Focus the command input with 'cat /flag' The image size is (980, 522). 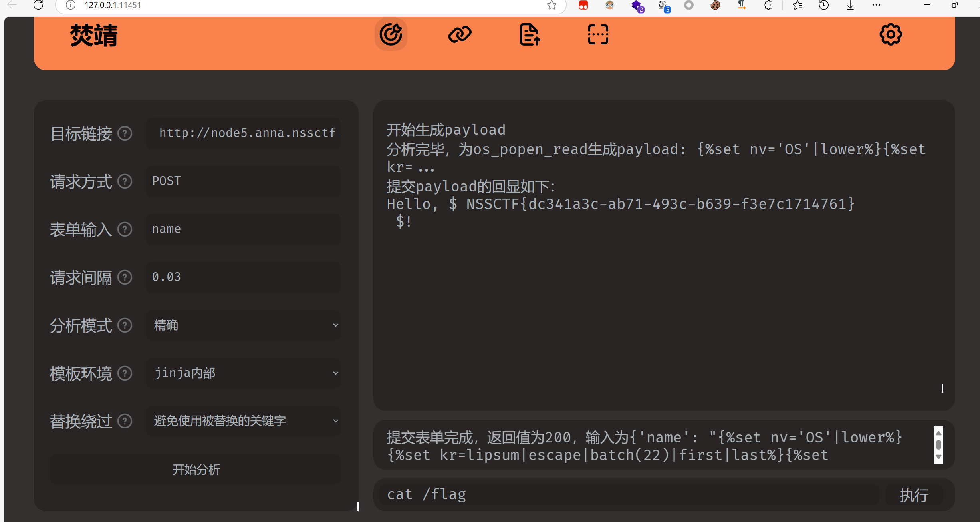629,495
